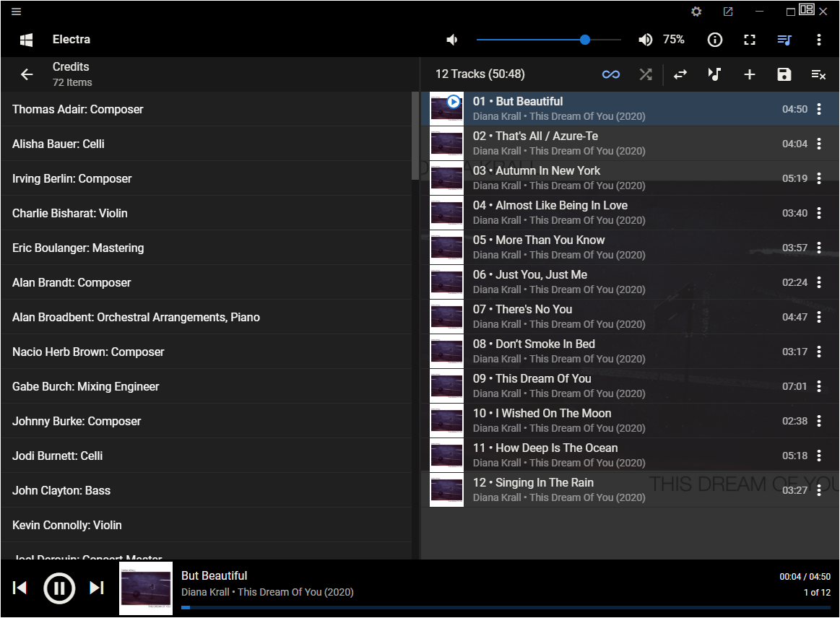Click the now playing album thumbnail
This screenshot has height=618, width=840.
pyautogui.click(x=146, y=588)
